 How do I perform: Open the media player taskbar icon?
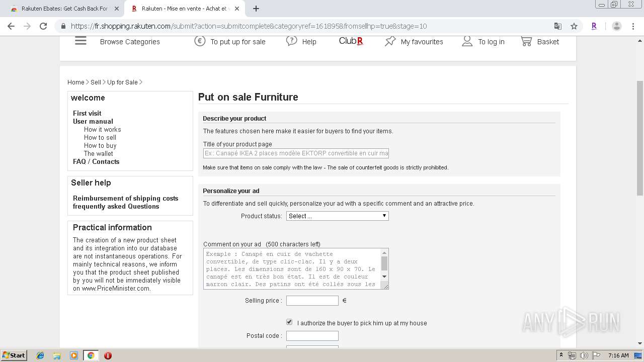coord(74,355)
